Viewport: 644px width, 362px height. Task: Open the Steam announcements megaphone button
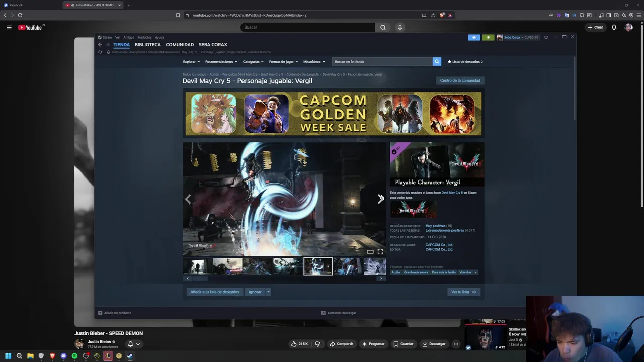pos(474,37)
